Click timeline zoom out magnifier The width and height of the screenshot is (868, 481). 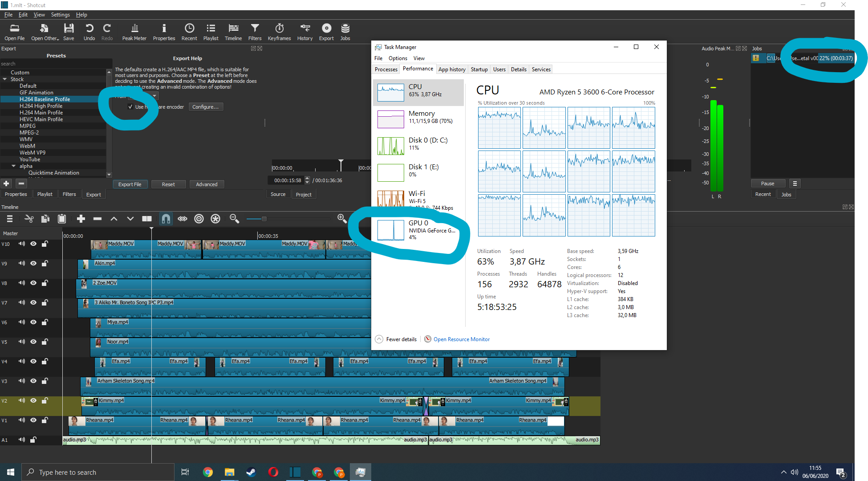pyautogui.click(x=234, y=219)
